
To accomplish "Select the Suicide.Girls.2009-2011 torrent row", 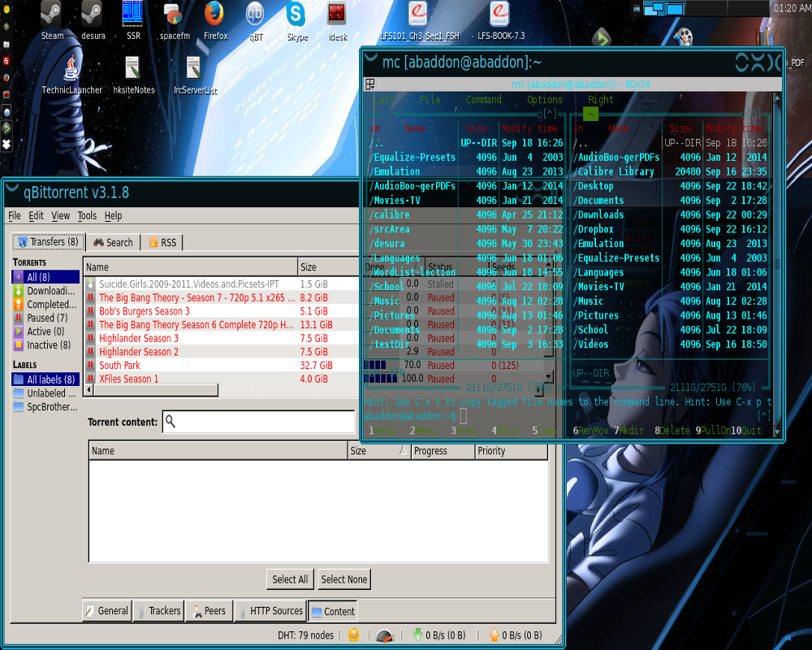I will (x=222, y=284).
